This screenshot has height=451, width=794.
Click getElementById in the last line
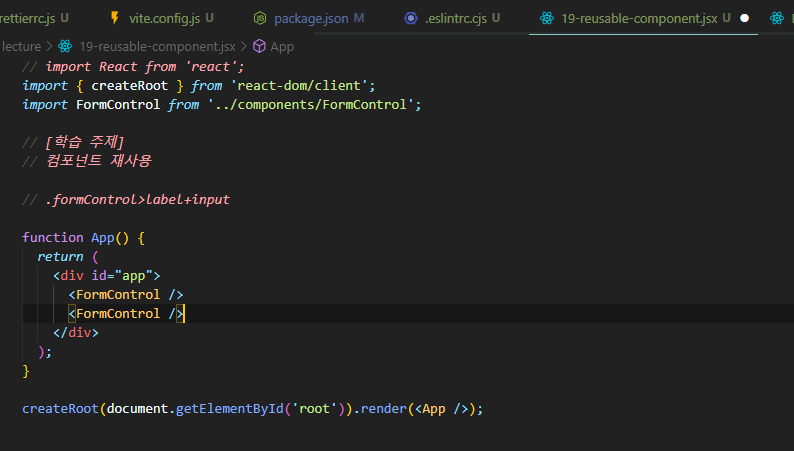tap(229, 408)
